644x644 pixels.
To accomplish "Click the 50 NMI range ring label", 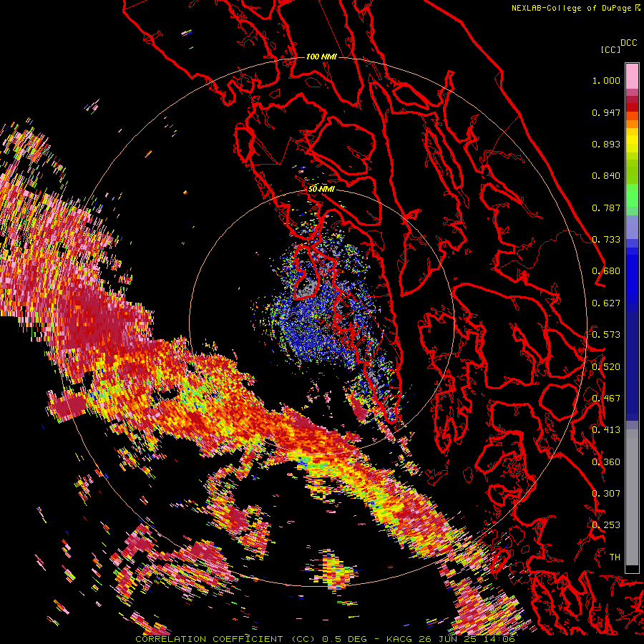I will click(x=321, y=189).
